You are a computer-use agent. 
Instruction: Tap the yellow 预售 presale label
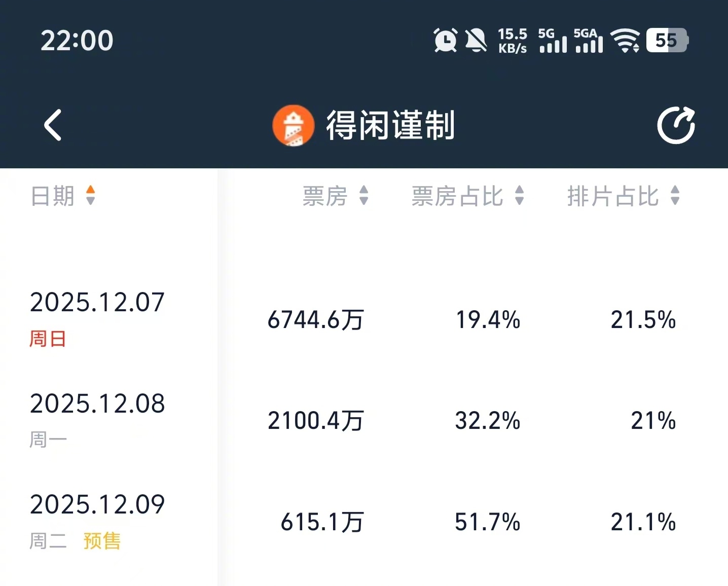[101, 541]
